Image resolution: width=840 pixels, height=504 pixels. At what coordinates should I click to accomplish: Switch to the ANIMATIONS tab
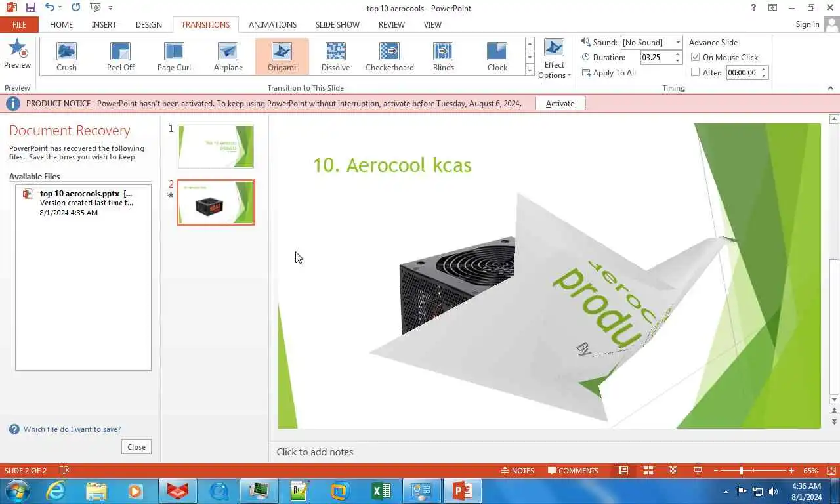pyautogui.click(x=272, y=24)
